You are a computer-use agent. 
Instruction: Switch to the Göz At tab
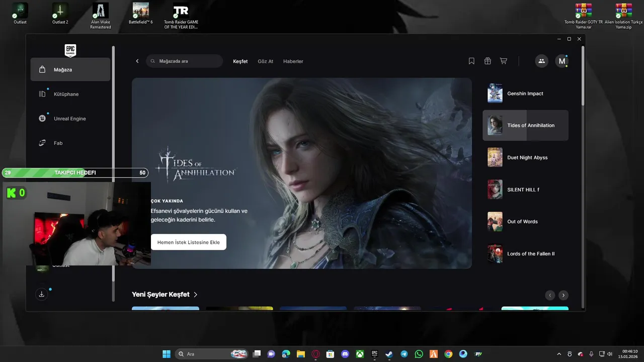(265, 61)
